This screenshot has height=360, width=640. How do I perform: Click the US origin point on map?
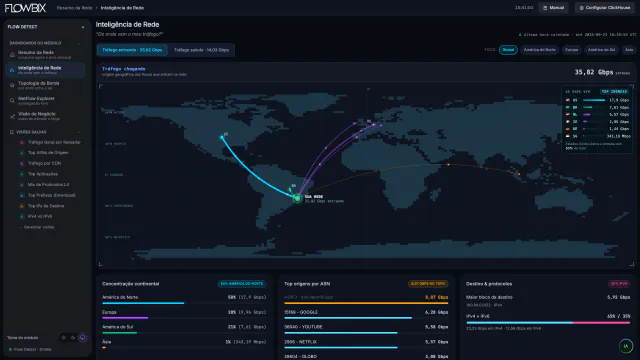tap(222, 137)
